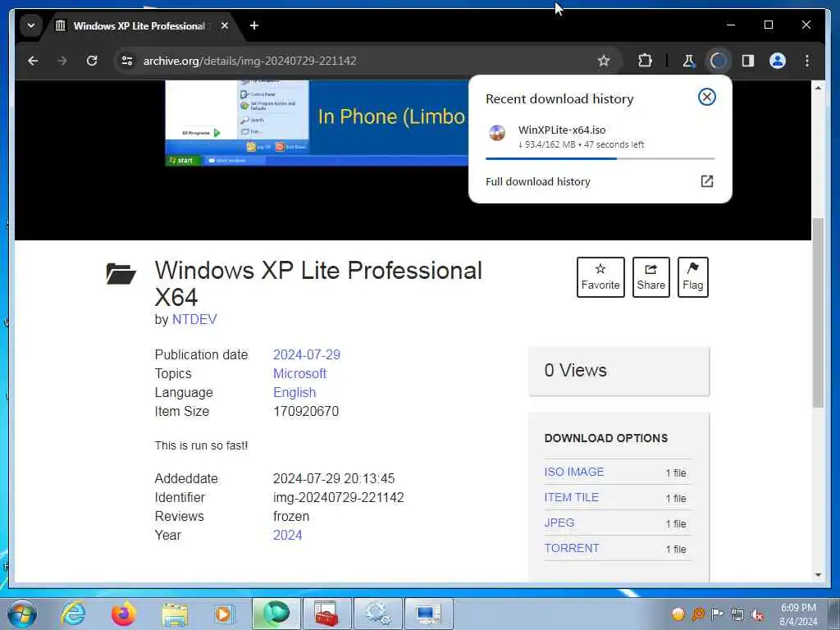Click the Windows XP preview thumbnail

pos(317,123)
